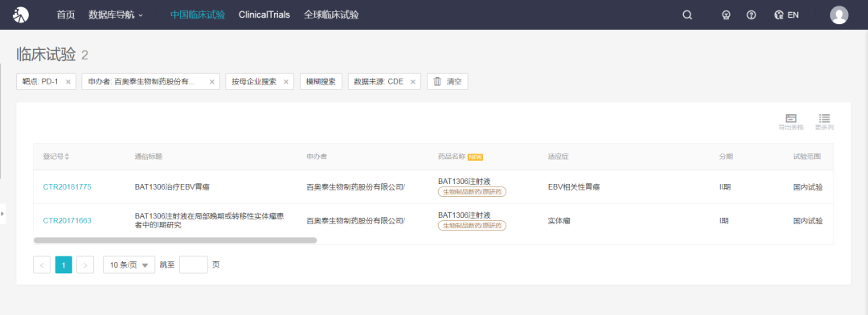Open trial CTR20181775 link
Screen dimensions: 868x315
pos(67,187)
